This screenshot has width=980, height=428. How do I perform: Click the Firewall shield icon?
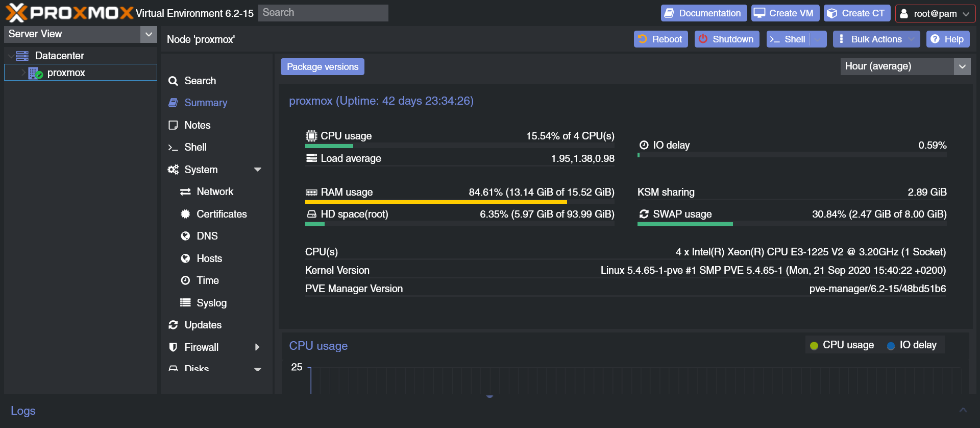173,347
